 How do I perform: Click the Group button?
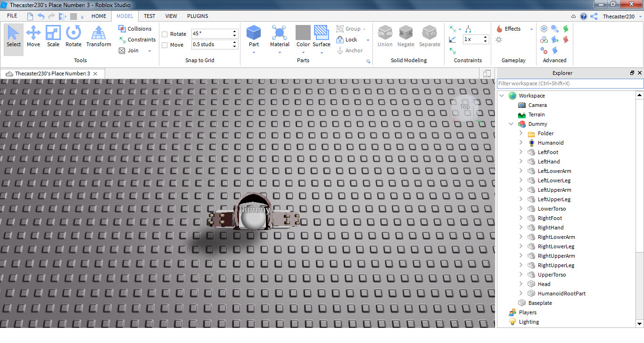(348, 29)
